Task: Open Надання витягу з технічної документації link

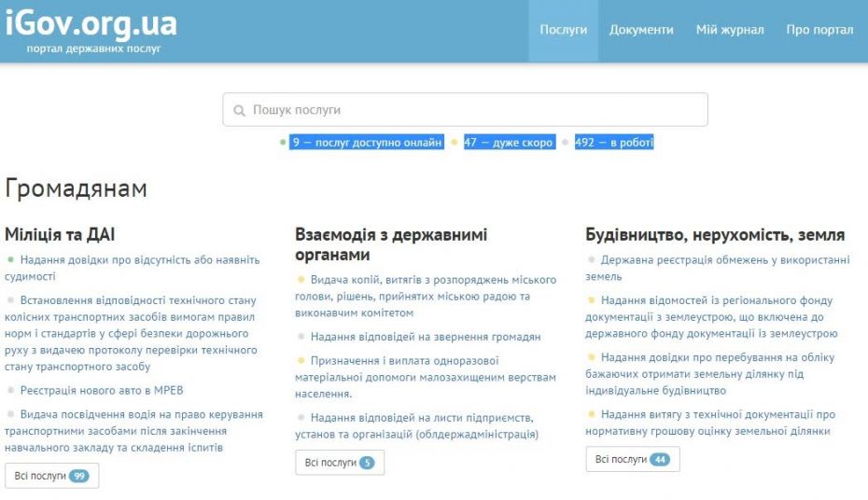Action: [x=717, y=415]
